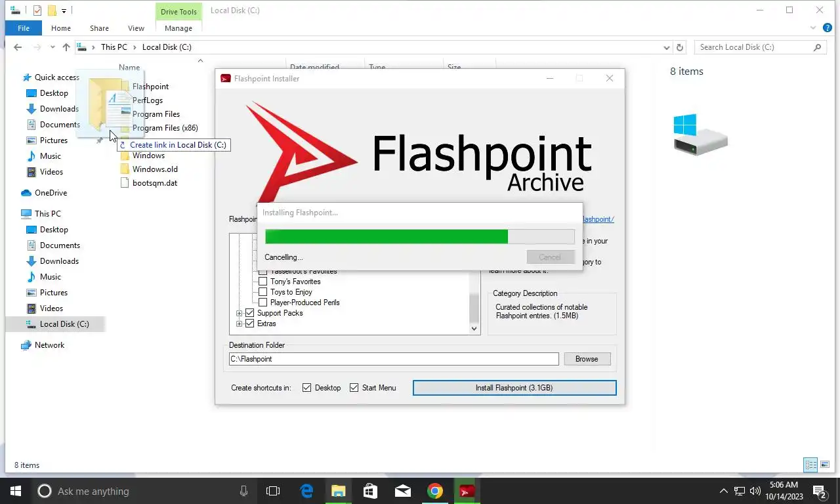Open Microsoft Store from taskbar

371,491
